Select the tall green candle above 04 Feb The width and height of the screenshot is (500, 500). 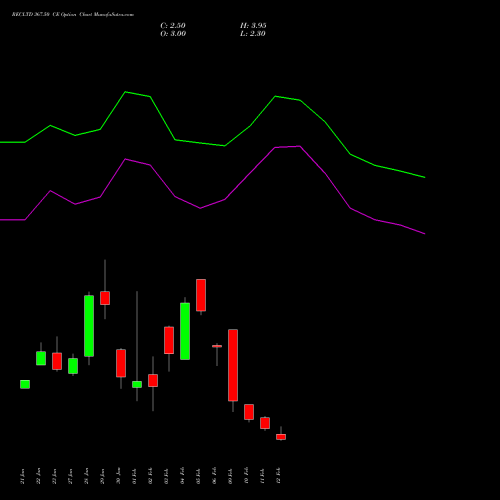[185, 331]
